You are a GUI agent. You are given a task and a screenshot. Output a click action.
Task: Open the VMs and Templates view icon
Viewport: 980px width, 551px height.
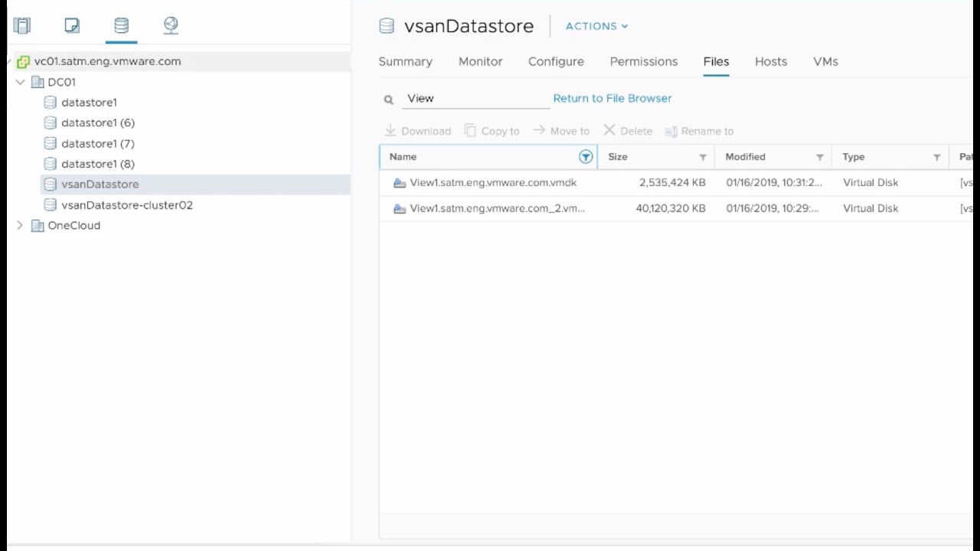click(72, 26)
